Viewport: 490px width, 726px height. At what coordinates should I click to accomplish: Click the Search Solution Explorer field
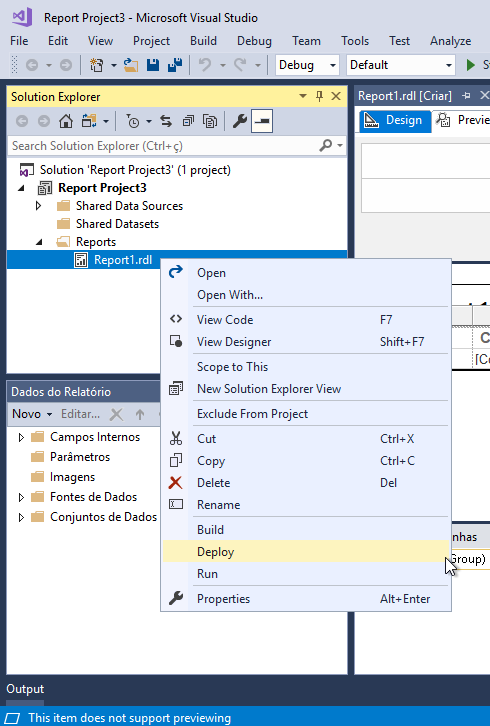[x=164, y=145]
